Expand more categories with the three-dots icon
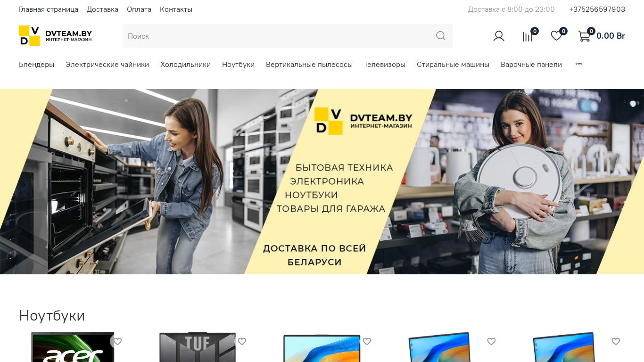 click(x=579, y=64)
